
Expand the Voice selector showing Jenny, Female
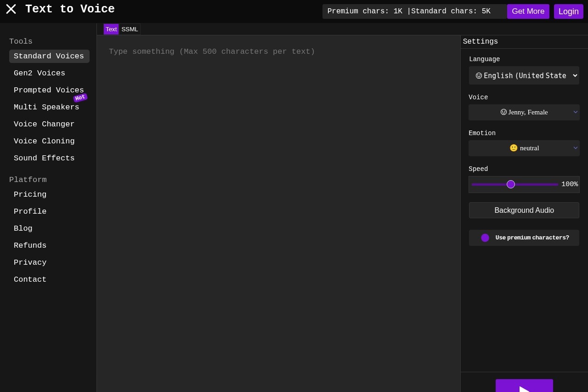524,112
